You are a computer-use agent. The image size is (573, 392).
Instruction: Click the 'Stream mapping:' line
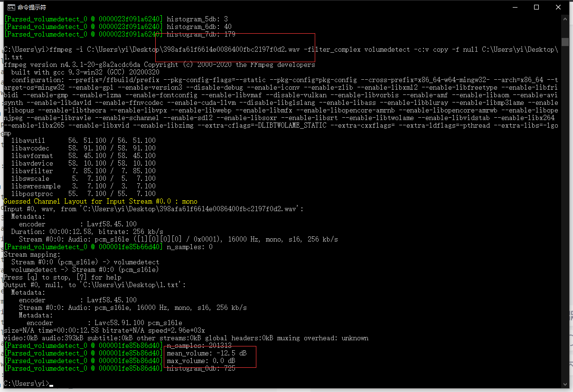pyautogui.click(x=32, y=254)
